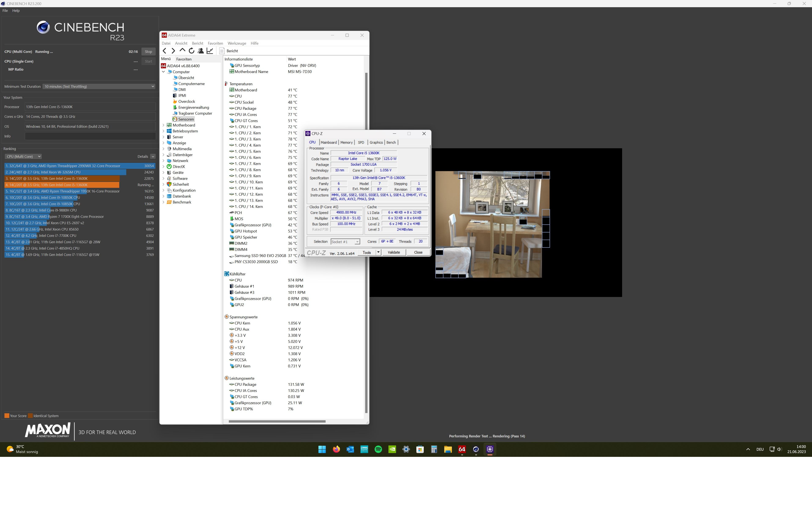This screenshot has width=812, height=522.
Task: Select Energieverwaltung in the AIDA64 tree
Action: click(x=193, y=107)
